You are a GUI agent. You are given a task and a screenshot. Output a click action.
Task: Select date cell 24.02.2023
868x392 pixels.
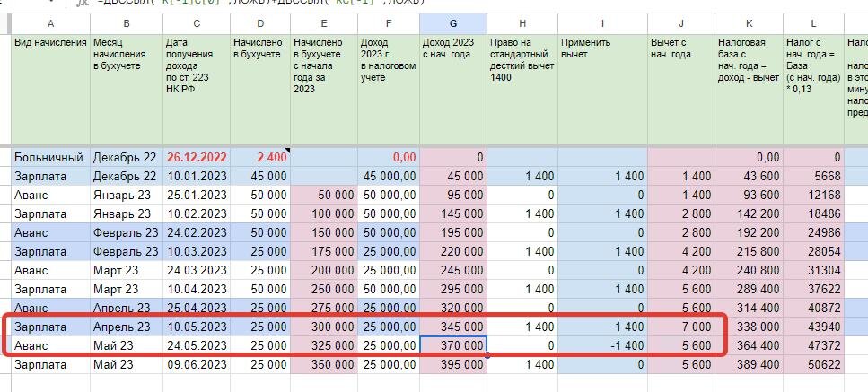(197, 232)
